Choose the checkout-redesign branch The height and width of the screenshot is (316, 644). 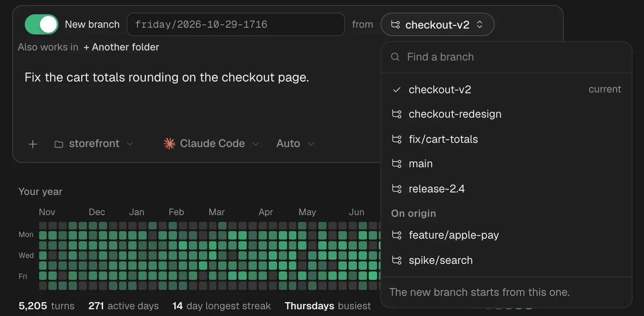click(507, 114)
